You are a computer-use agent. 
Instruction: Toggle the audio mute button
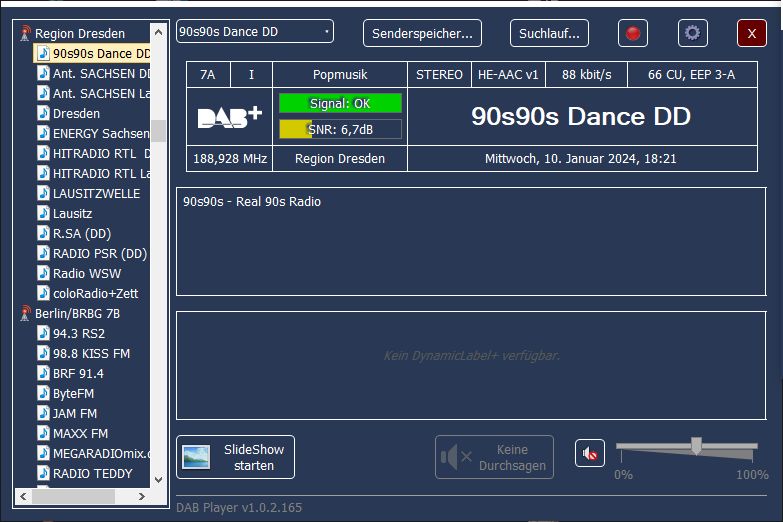point(590,454)
